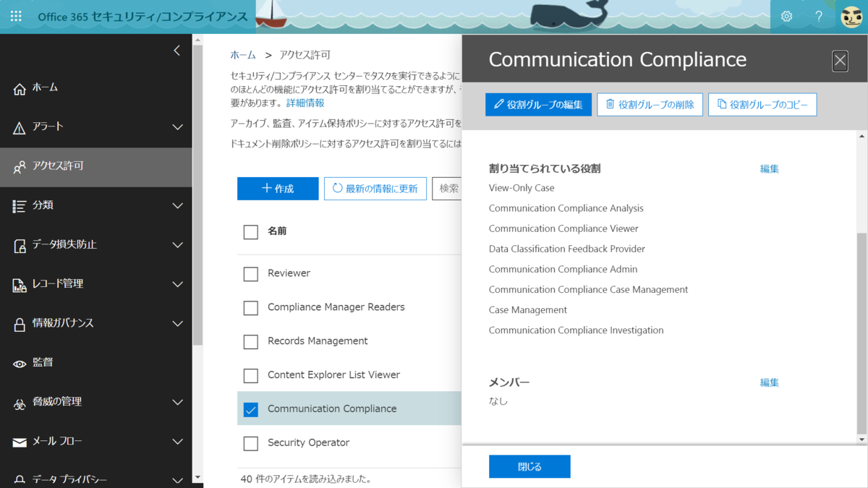This screenshot has height=488, width=868.
Task: Open the user account avatar
Action: (851, 16)
